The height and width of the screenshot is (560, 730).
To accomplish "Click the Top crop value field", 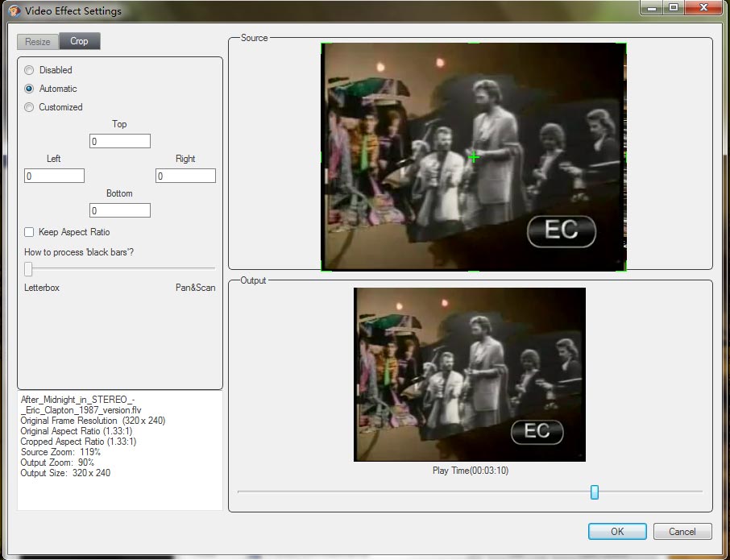I will [119, 141].
